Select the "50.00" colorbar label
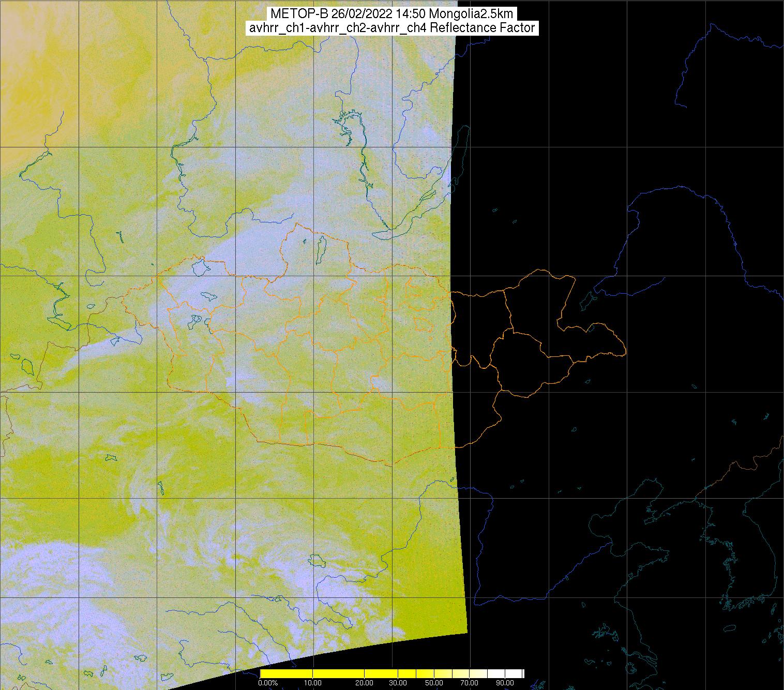784x690 pixels. 434,683
